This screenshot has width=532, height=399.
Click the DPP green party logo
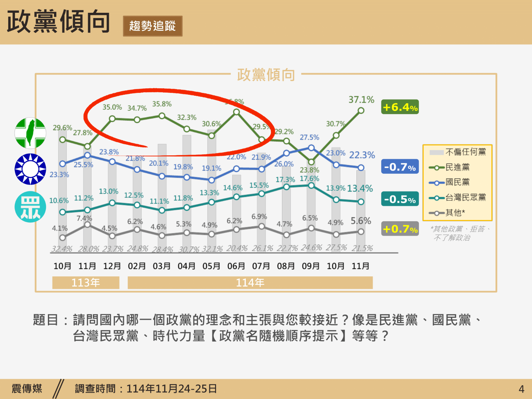point(31,133)
